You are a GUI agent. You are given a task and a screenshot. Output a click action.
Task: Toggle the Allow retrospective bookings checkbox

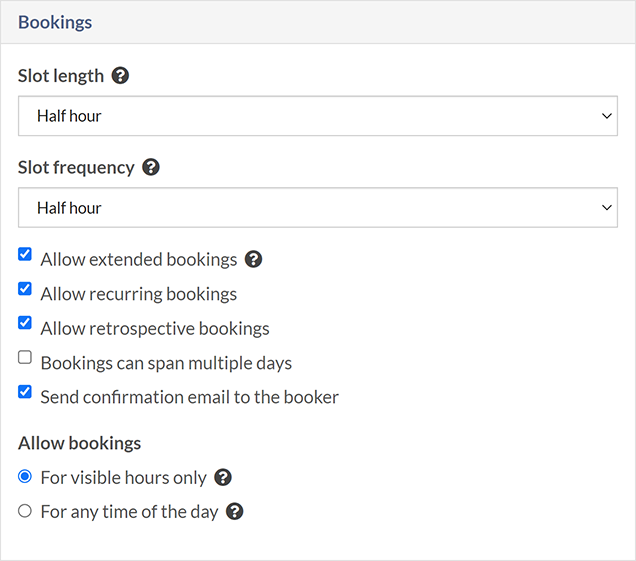click(x=25, y=323)
